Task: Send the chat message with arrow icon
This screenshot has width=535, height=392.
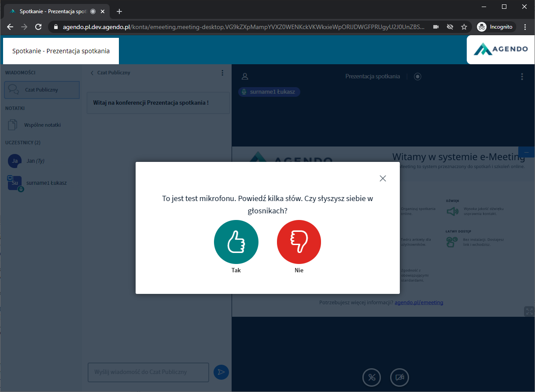Action: point(221,372)
